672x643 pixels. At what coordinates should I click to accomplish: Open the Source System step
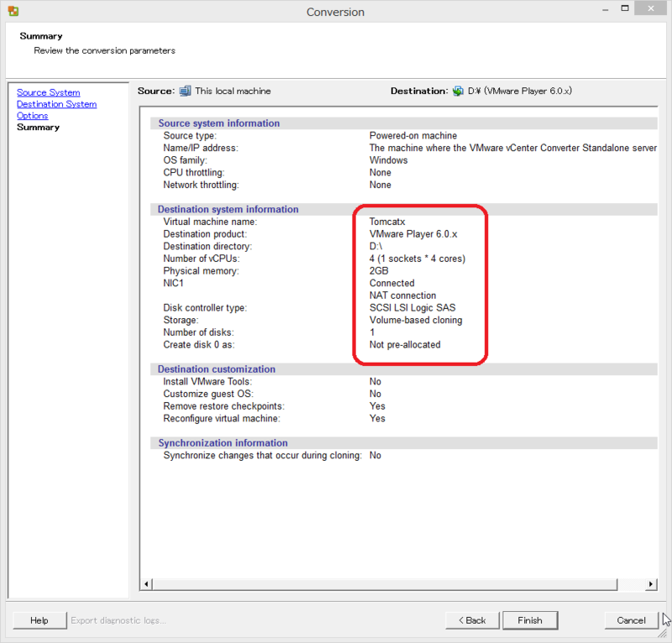click(49, 92)
